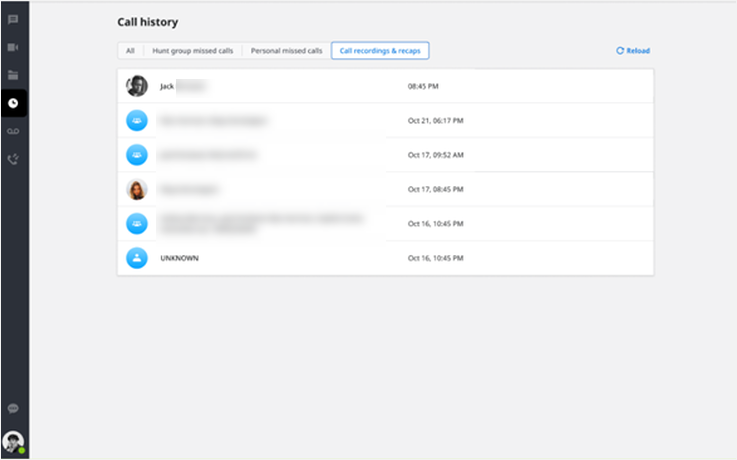Click the circular reload arrow icon
This screenshot has width=737, height=460.
coord(620,51)
